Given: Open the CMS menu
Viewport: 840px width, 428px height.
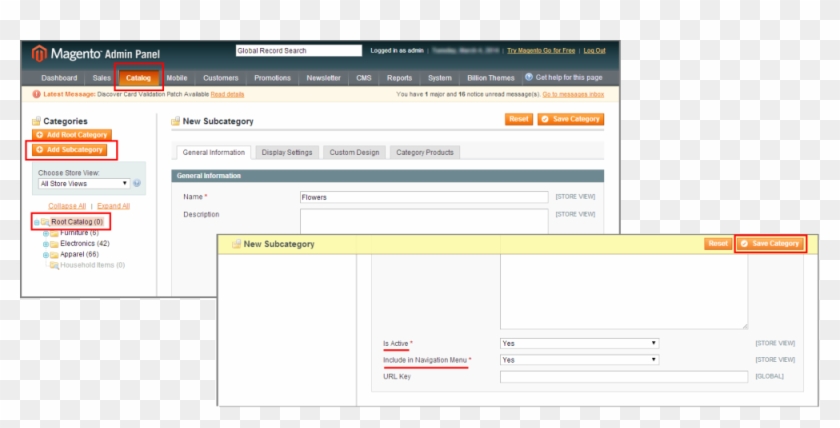Looking at the screenshot, I should (x=364, y=78).
